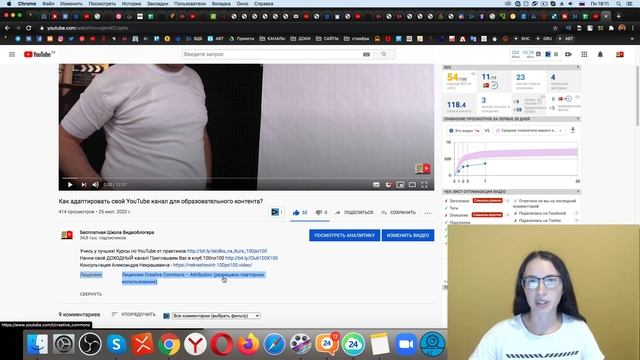Open video player settings gear
This screenshot has width=640, height=360.
click(x=388, y=185)
